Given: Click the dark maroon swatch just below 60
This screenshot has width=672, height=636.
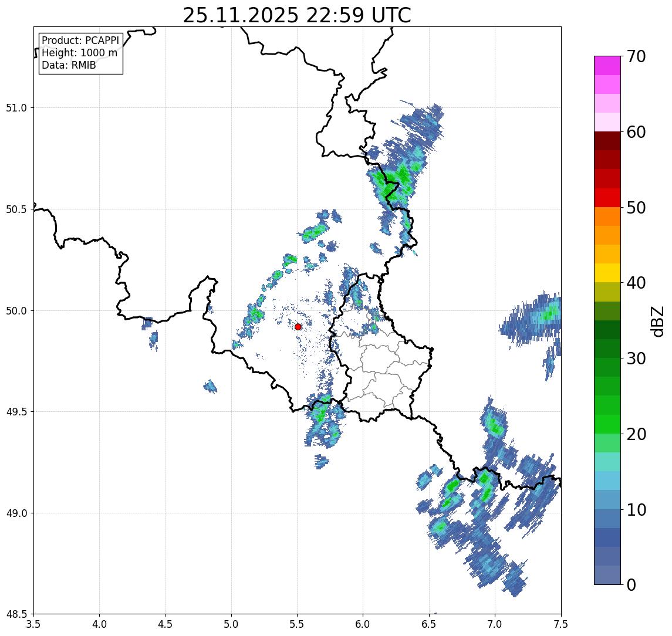Looking at the screenshot, I should (607, 141).
